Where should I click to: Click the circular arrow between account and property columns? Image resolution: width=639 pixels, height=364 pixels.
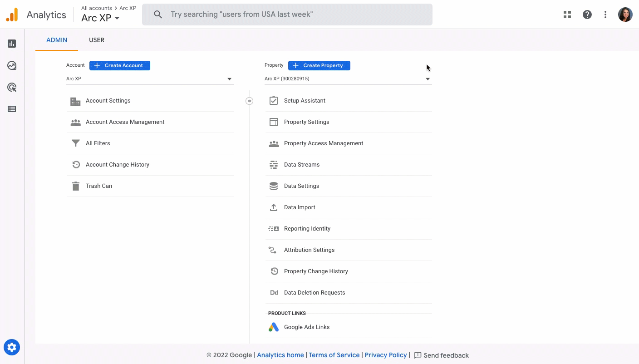249,101
